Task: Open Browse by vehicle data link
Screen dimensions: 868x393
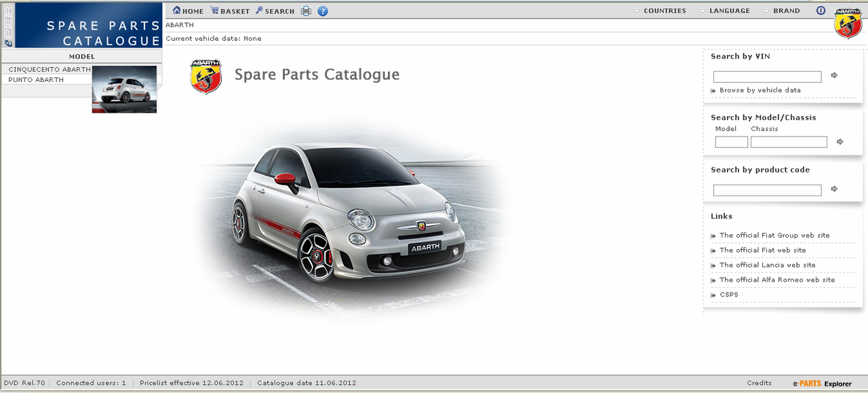Action: tap(760, 90)
